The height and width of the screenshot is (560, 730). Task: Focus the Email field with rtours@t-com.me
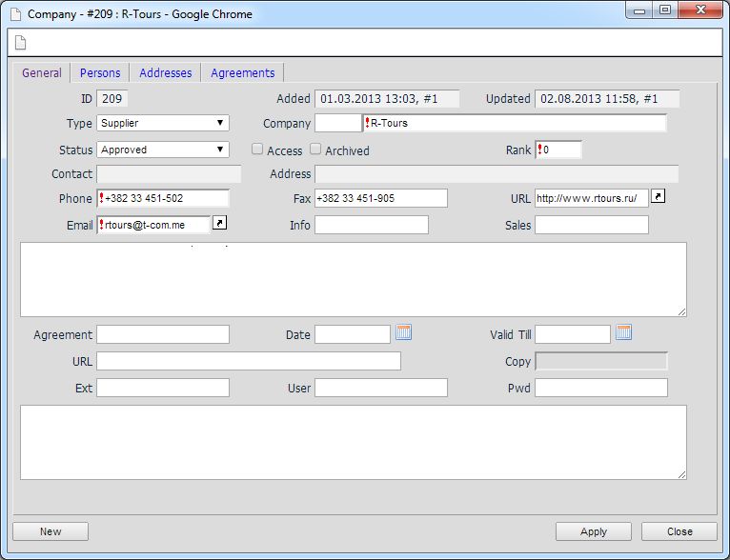[x=153, y=225]
